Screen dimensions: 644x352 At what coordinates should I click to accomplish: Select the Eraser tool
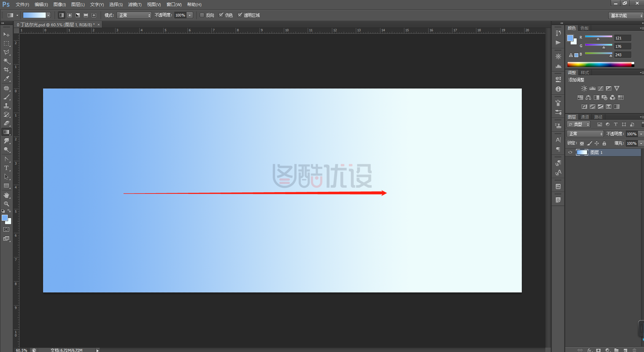pos(6,123)
